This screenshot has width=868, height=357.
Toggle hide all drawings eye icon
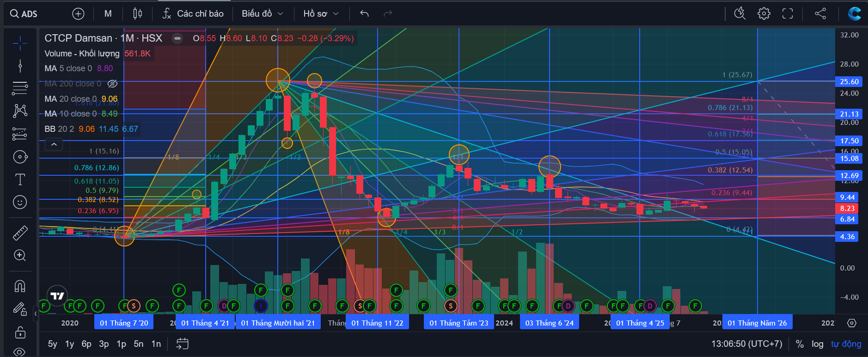point(20,352)
